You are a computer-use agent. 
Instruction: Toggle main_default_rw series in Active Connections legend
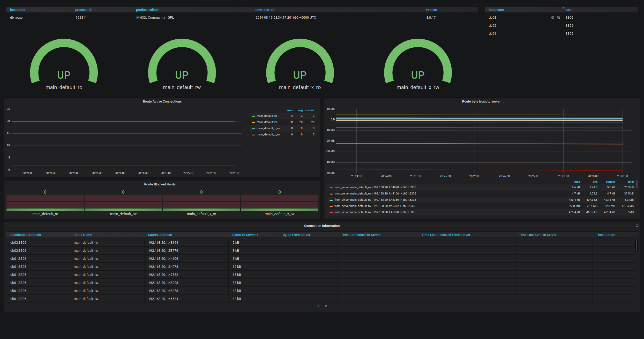pyautogui.click(x=267, y=122)
